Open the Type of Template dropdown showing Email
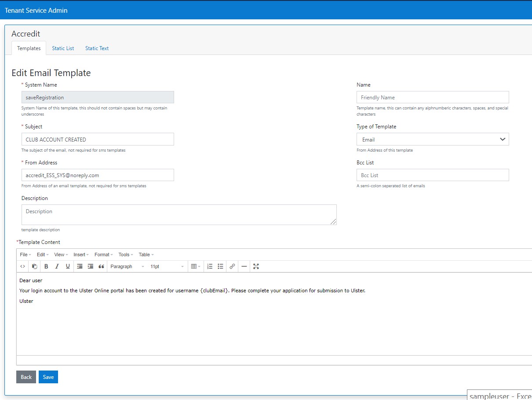The image size is (532, 400). [432, 139]
